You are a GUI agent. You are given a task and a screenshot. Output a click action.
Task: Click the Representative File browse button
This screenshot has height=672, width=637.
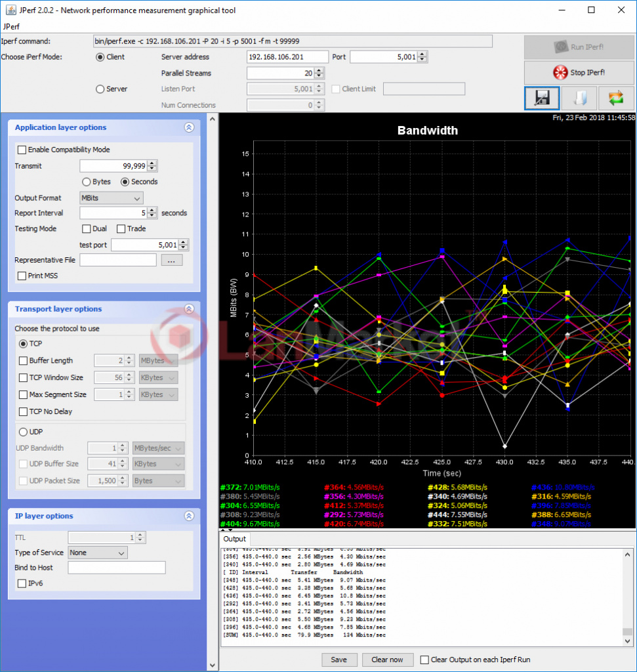pyautogui.click(x=171, y=259)
